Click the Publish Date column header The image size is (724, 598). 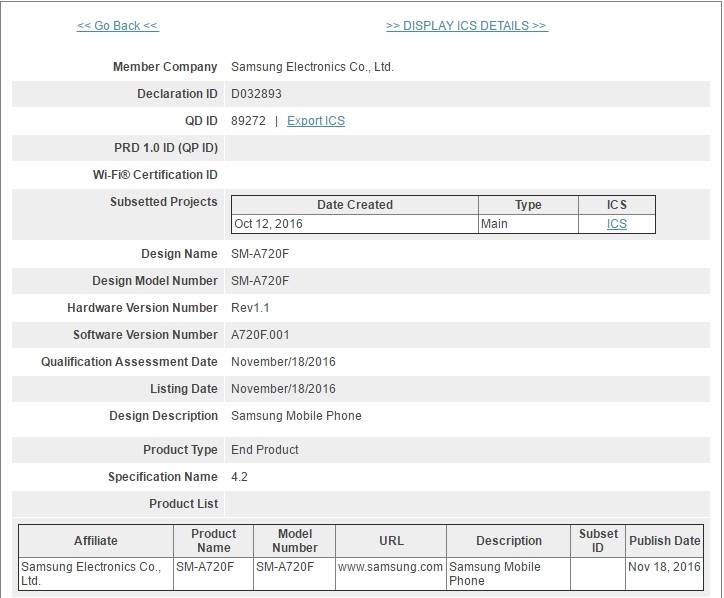(664, 541)
